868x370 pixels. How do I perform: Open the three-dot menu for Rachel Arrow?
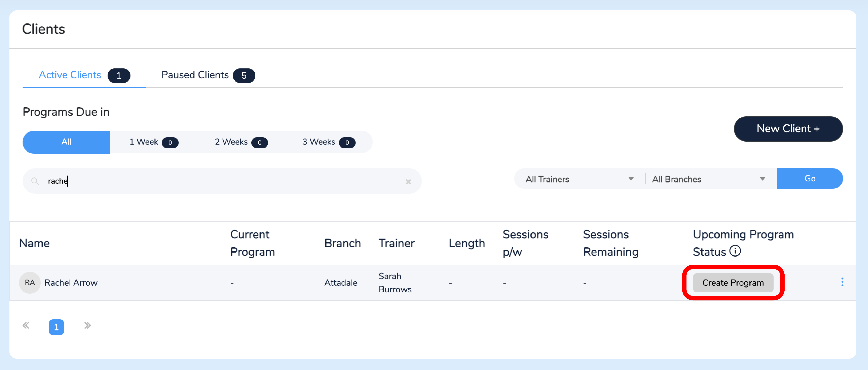pyautogui.click(x=842, y=282)
